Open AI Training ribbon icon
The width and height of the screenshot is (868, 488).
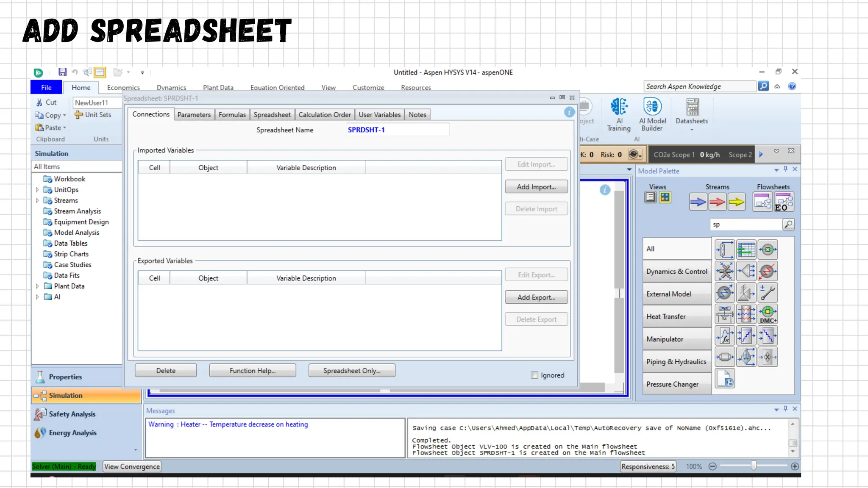click(619, 114)
